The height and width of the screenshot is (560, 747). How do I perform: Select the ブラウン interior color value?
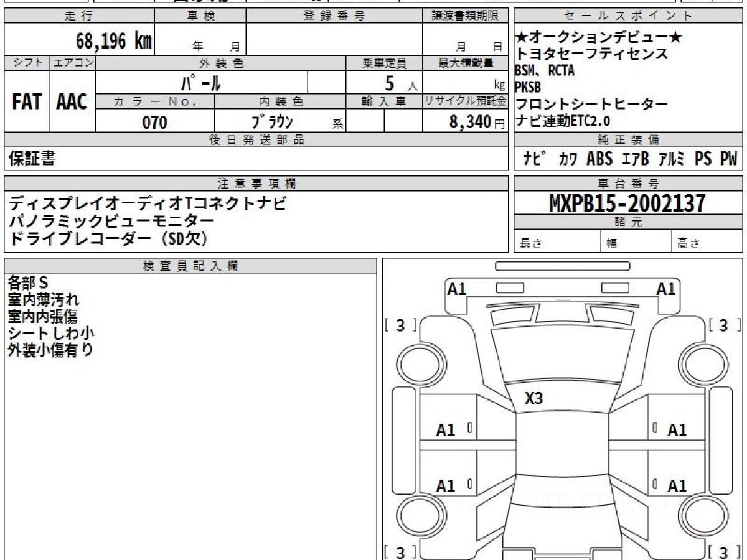click(273, 121)
